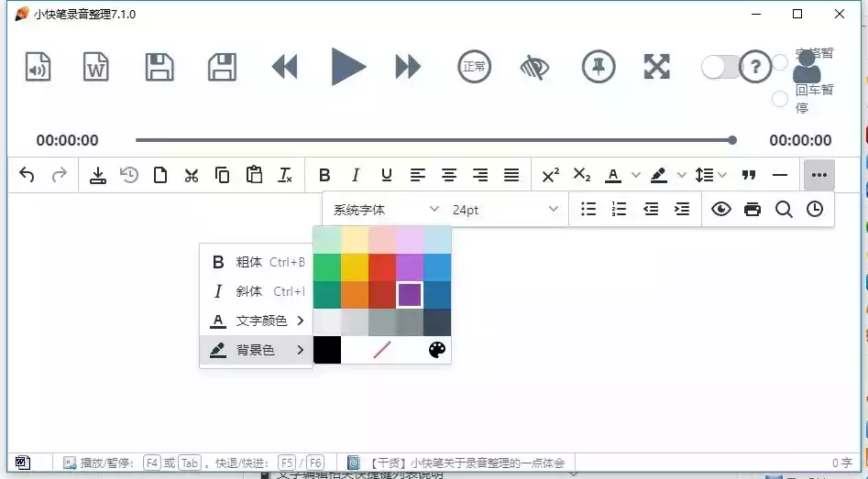Insert a bulleted list
The height and width of the screenshot is (479, 868).
coord(588,209)
